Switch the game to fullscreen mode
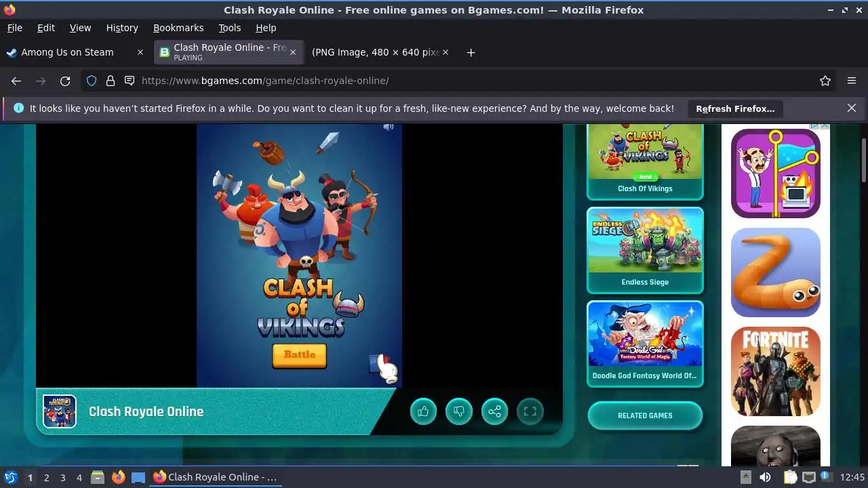 pyautogui.click(x=530, y=411)
